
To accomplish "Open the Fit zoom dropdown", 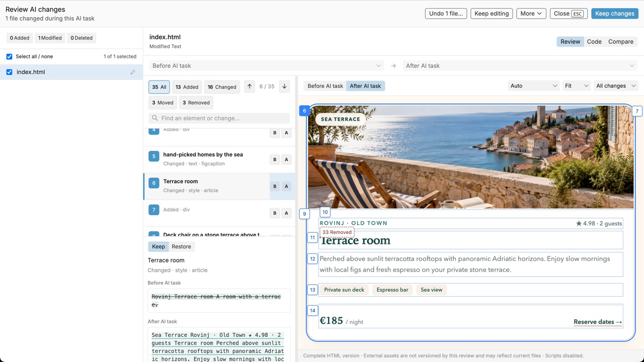I will (576, 86).
